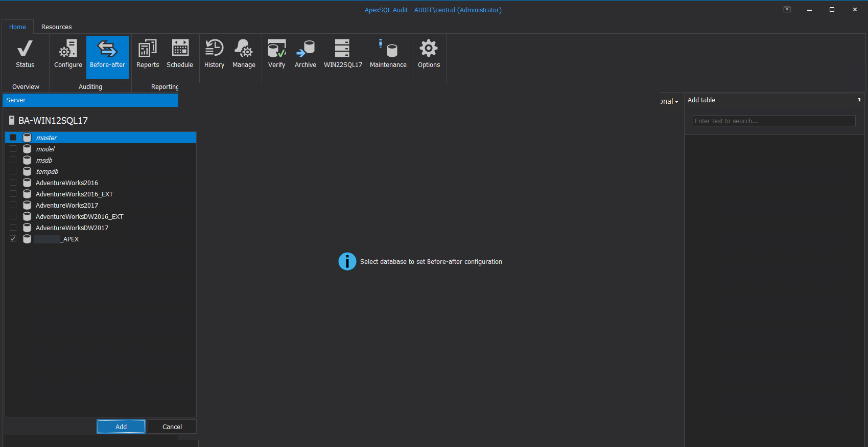868x447 pixels.
Task: Click the tempdb database cylinder icon
Action: pos(27,171)
